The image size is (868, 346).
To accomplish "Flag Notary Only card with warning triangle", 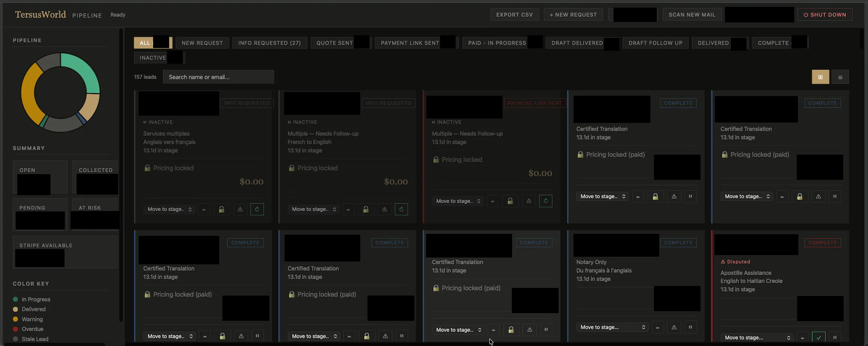I will point(674,327).
